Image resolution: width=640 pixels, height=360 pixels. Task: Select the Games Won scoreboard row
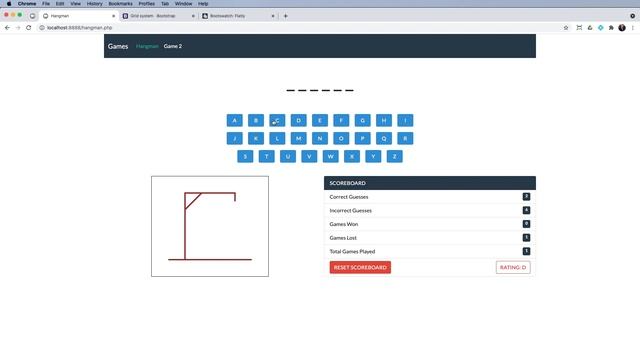pos(430,224)
